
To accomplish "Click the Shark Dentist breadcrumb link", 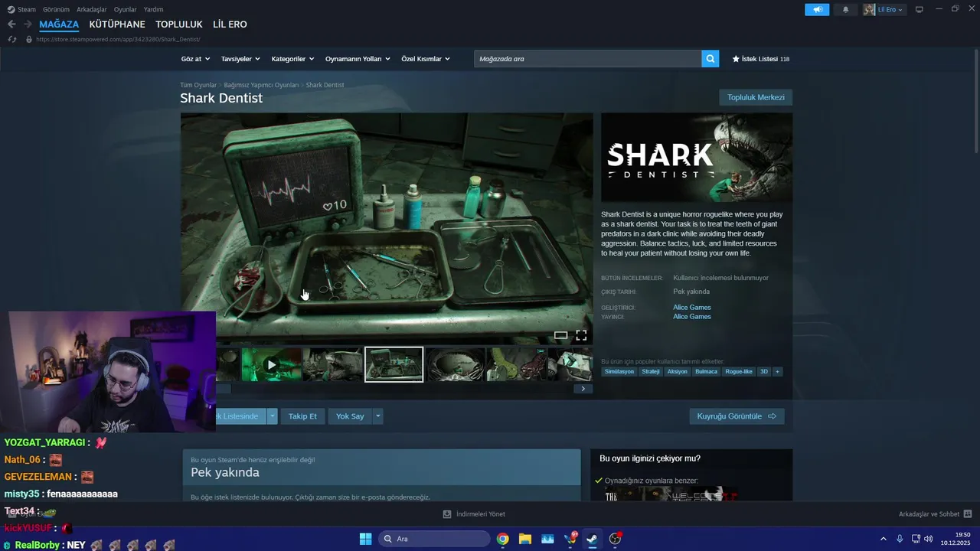I will [325, 85].
